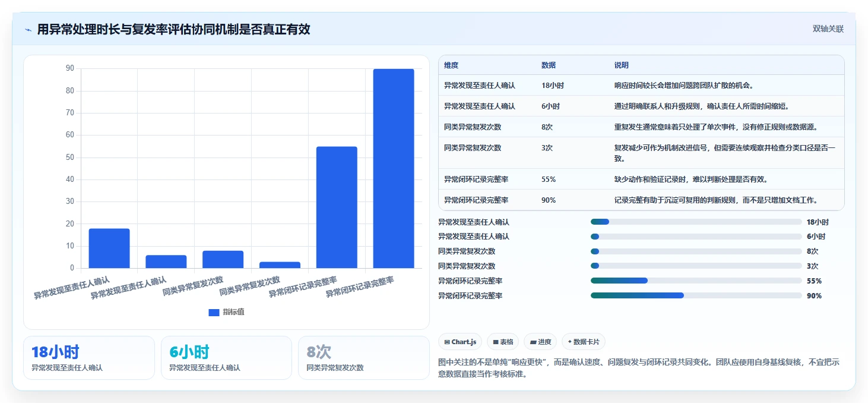Viewport: 868px width, 403px height.
Task: Open the 18小时 data card
Action: (89, 358)
